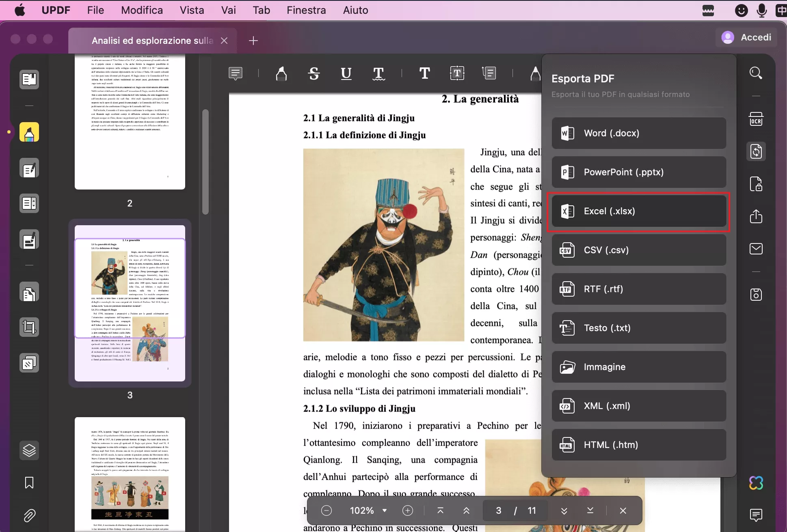Select the Squiggly underline tool
Viewport: 787px width, 532px height.
(378, 73)
